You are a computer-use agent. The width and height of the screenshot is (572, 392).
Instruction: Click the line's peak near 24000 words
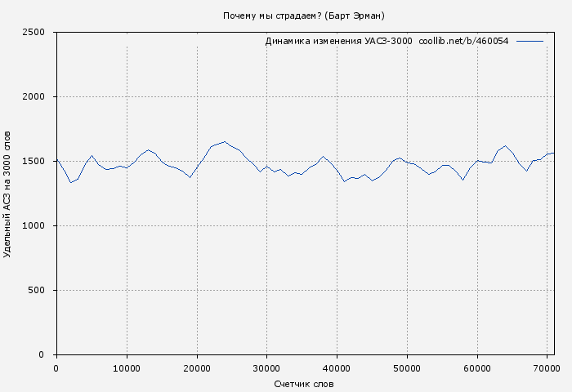pyautogui.click(x=225, y=141)
